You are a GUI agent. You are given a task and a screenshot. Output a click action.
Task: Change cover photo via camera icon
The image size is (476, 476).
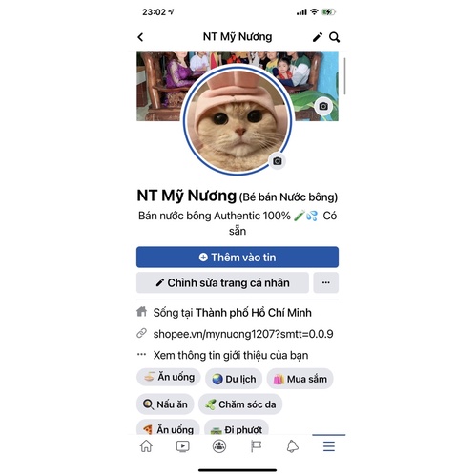point(323,106)
